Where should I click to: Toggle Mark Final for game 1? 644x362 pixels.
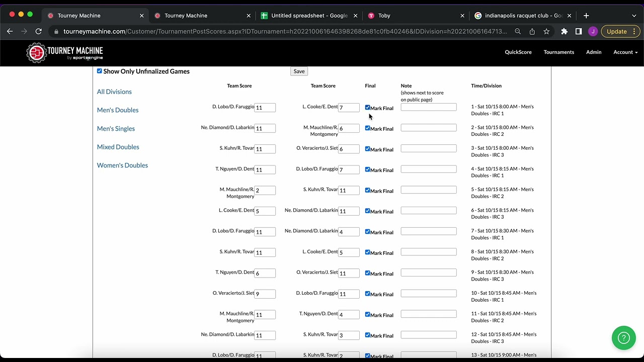pos(368,108)
